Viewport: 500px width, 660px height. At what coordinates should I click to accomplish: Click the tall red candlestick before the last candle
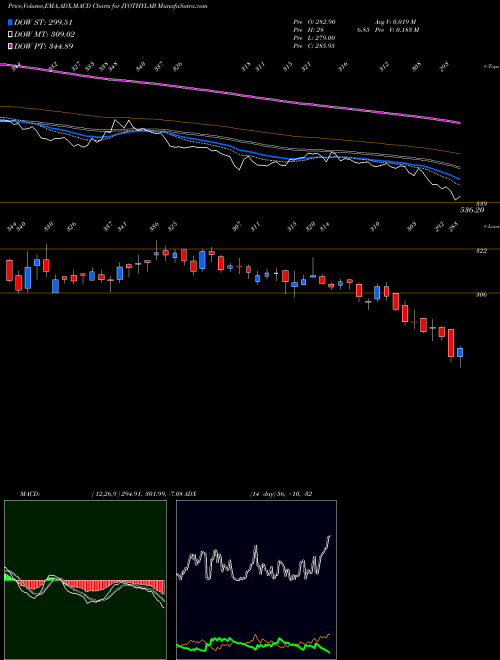(x=451, y=343)
